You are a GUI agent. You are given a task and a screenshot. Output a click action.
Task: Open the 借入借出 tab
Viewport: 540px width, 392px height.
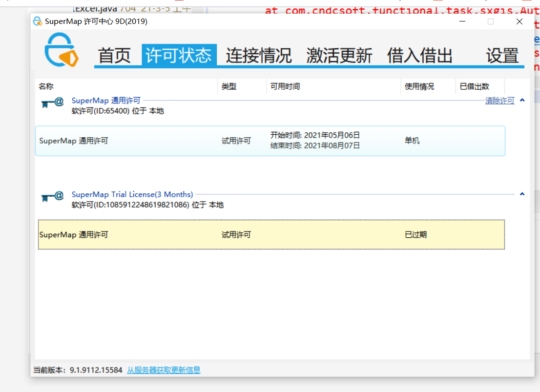[420, 56]
